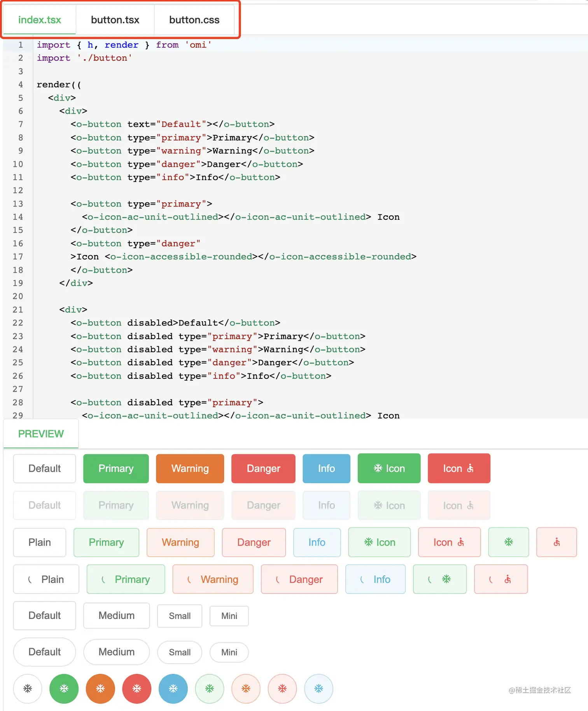This screenshot has width=588, height=711.
Task: Click "Default" text value on line 7
Action: [x=181, y=124]
